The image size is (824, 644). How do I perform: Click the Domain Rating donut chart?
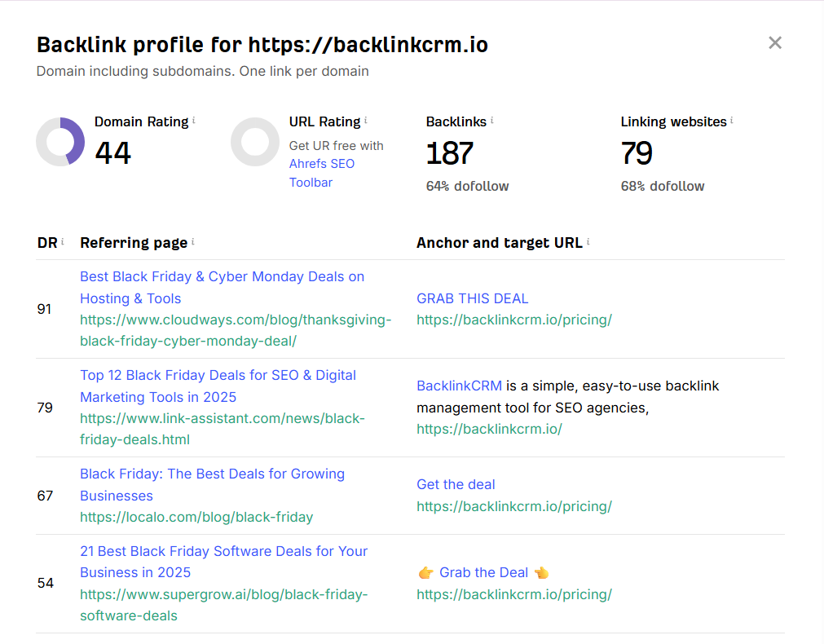coord(60,142)
